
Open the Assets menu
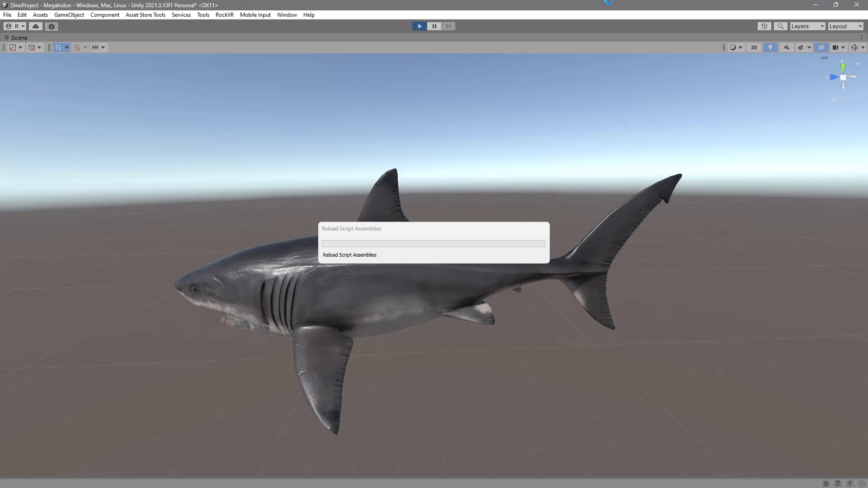coord(40,15)
